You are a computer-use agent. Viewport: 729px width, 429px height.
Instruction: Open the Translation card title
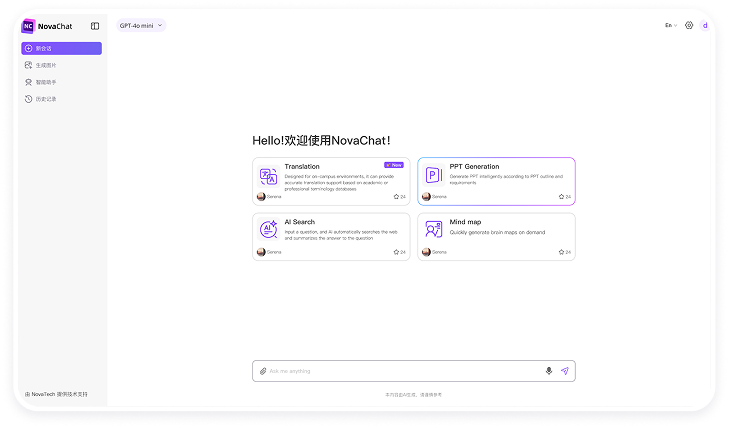302,166
